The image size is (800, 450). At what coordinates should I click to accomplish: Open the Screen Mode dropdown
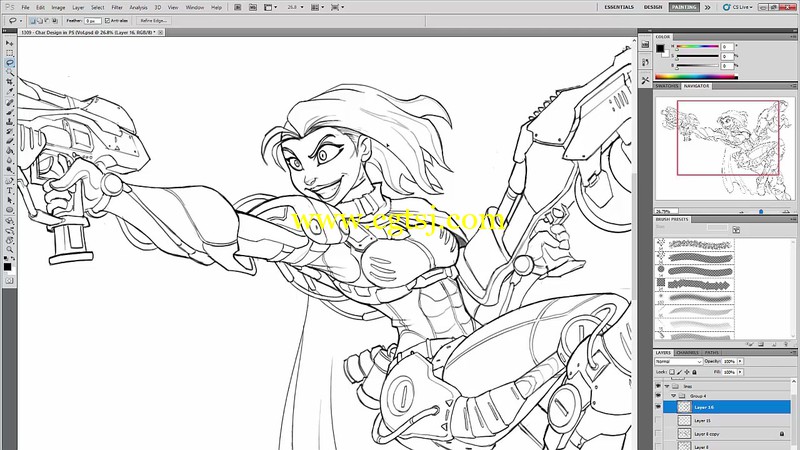(337, 7)
